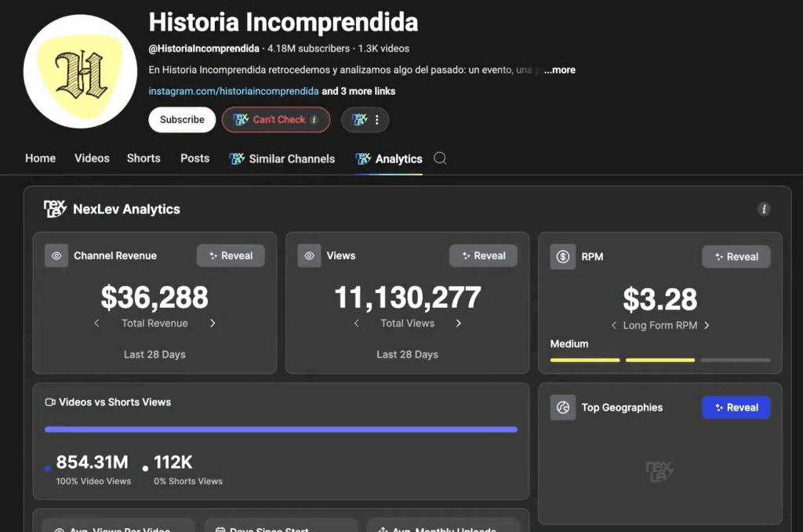This screenshot has height=532, width=803.
Task: Click the channel search magnifier icon
Action: [440, 158]
